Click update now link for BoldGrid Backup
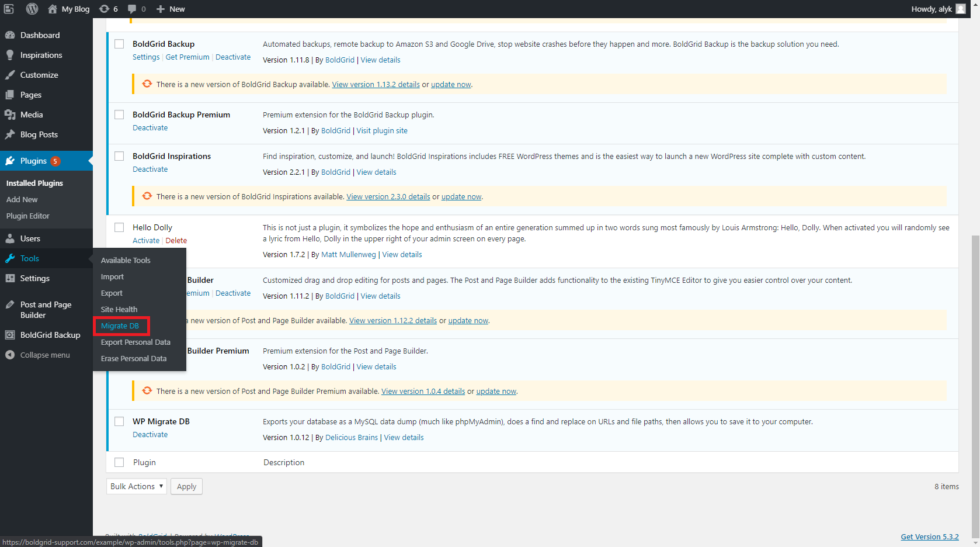 (x=451, y=85)
